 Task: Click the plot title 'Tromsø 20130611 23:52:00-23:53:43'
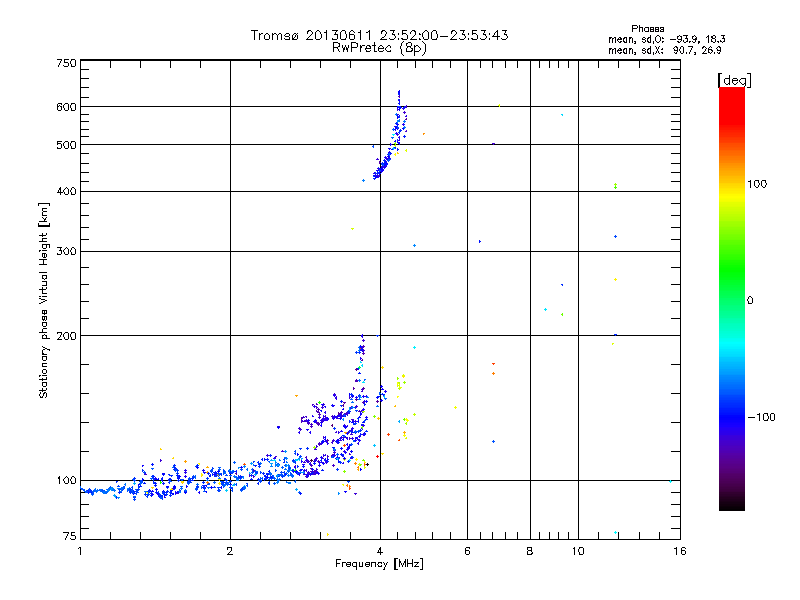pyautogui.click(x=379, y=35)
